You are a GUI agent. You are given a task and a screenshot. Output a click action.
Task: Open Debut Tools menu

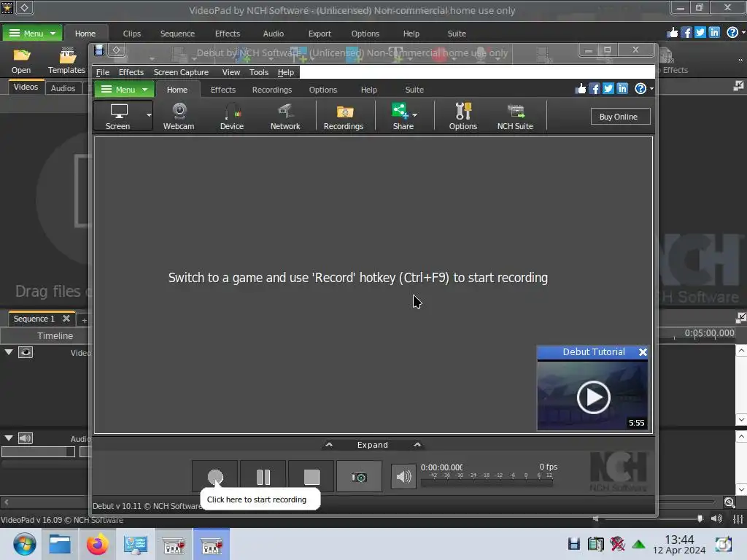click(259, 72)
